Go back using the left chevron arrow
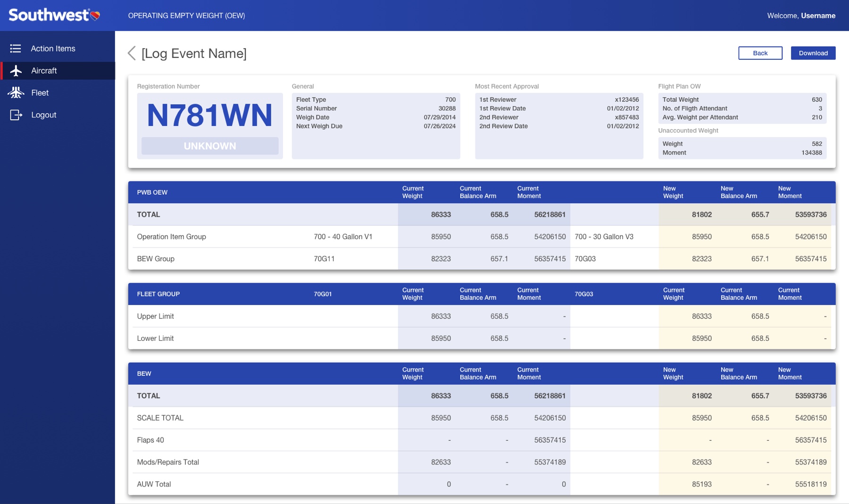The width and height of the screenshot is (849, 504). [132, 53]
